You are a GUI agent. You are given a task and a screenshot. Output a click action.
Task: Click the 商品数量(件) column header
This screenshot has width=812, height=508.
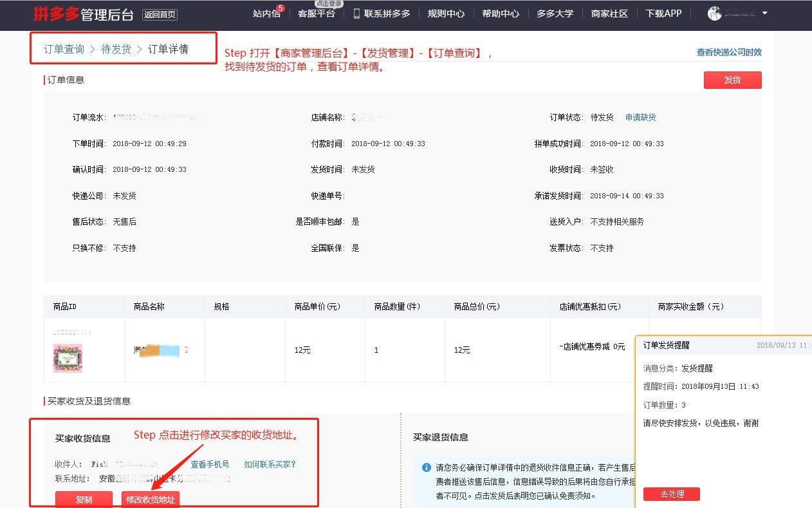pyautogui.click(x=398, y=307)
